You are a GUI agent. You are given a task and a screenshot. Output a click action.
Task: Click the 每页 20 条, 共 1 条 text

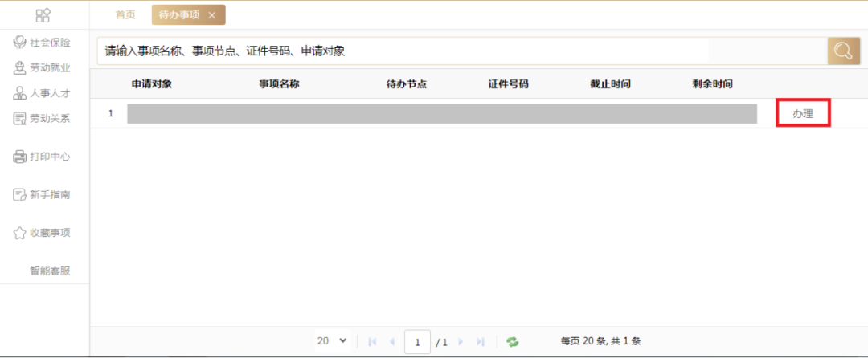[600, 341]
